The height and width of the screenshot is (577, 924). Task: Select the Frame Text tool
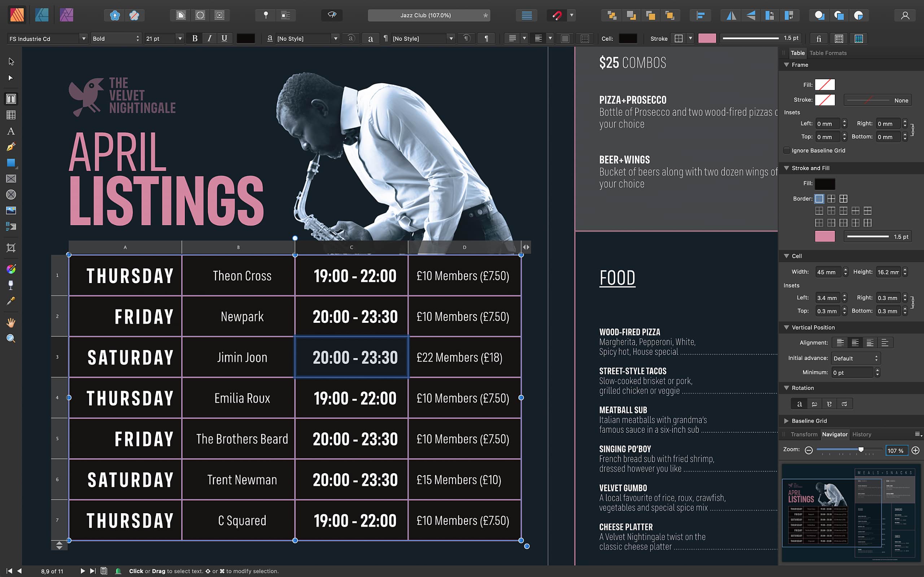coord(11,99)
